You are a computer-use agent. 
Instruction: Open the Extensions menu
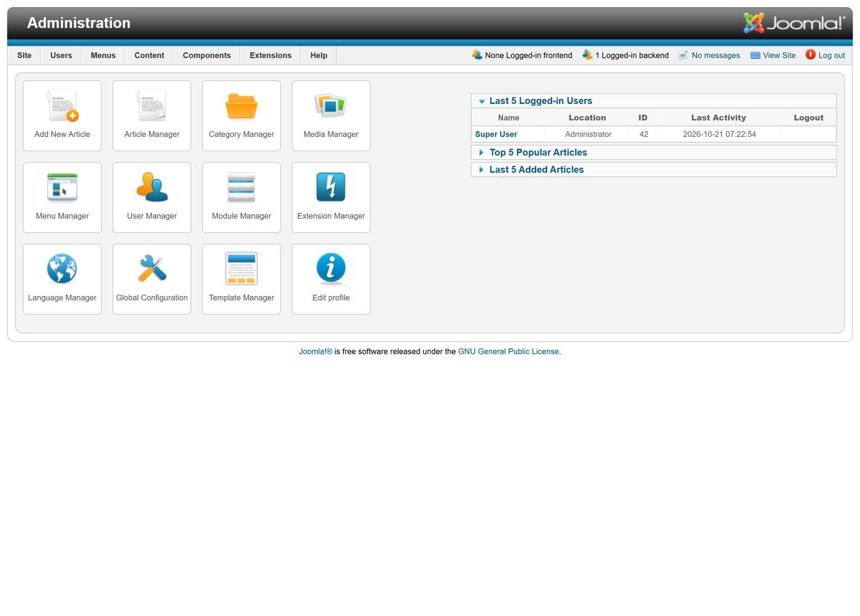coord(271,55)
